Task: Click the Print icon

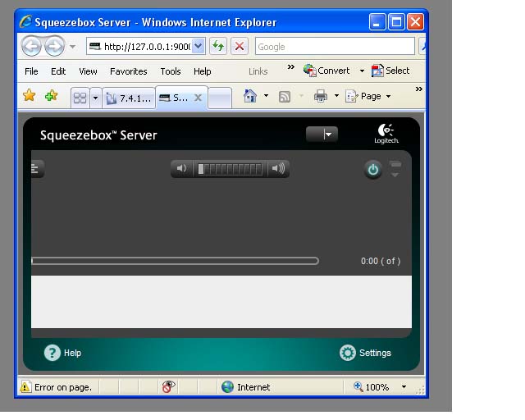Action: (321, 97)
